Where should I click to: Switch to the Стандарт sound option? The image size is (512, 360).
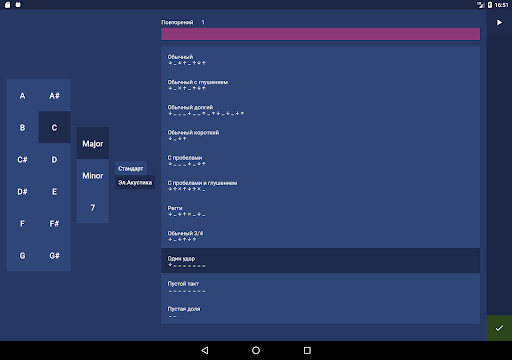131,168
